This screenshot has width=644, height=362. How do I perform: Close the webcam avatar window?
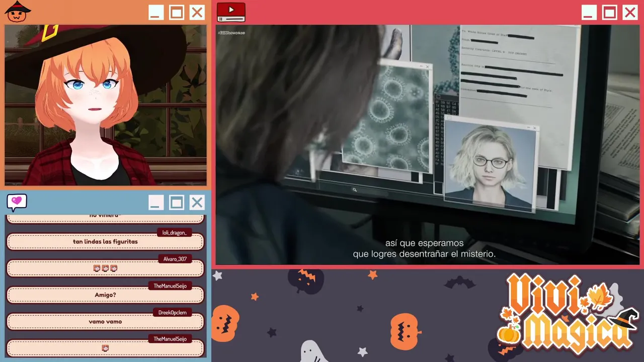click(x=197, y=13)
